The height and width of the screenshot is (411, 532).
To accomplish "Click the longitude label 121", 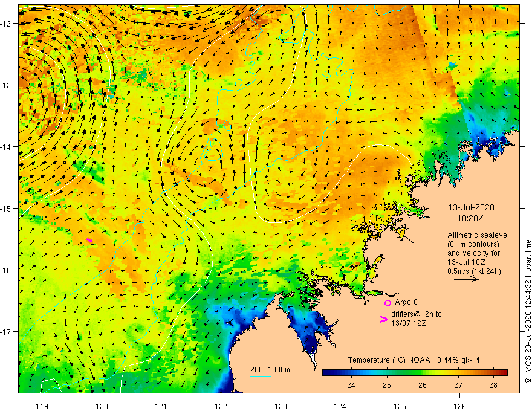I will point(161,406).
